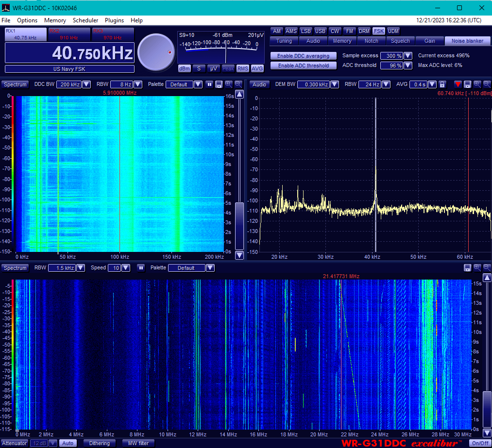Open audio RBW 24 Hz dropdown
Image resolution: width=492 pixels, height=448 pixels.
pos(386,84)
